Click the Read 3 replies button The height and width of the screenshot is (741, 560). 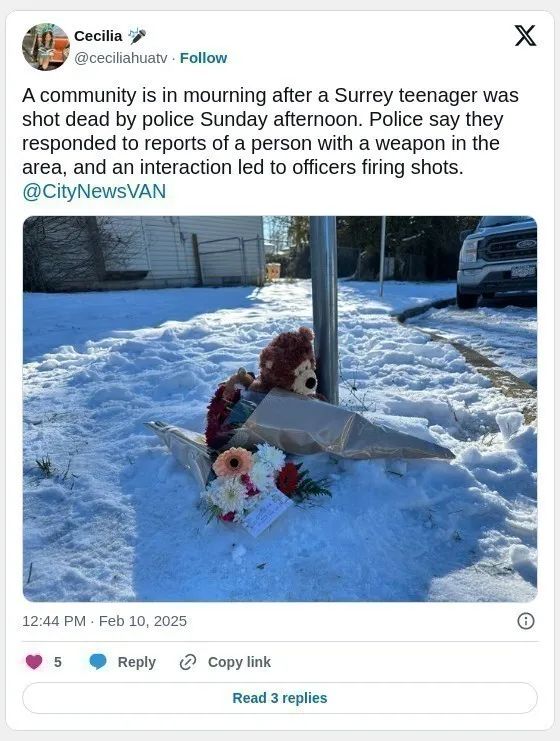click(280, 698)
